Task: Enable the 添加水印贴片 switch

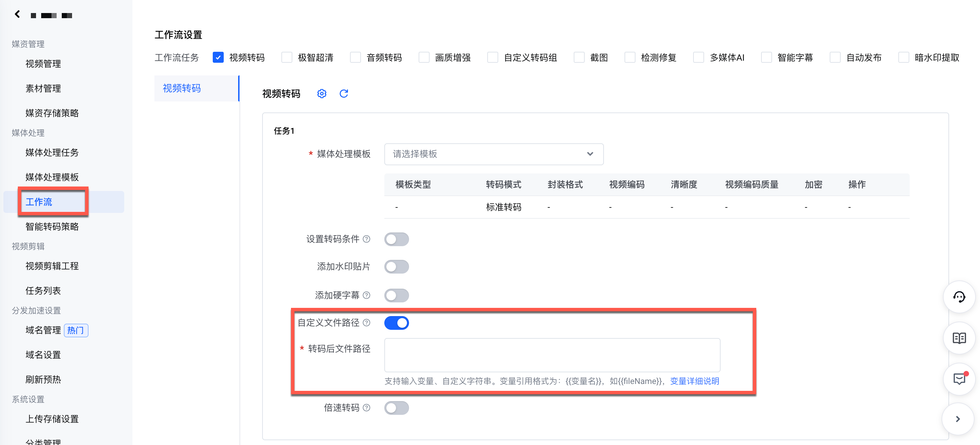Action: (x=396, y=267)
